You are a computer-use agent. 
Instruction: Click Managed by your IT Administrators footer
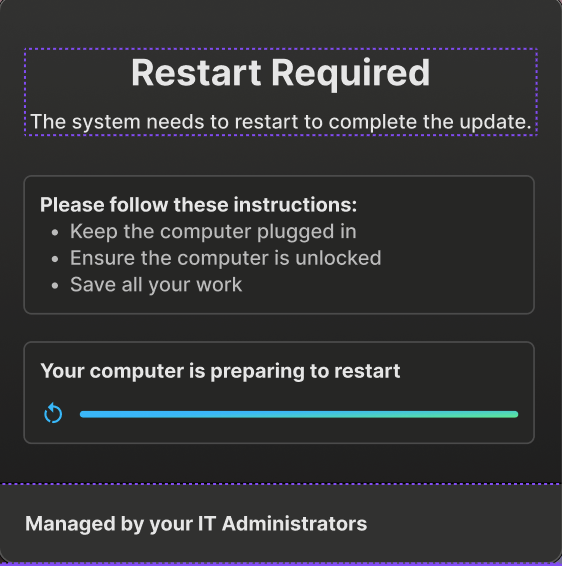coord(196,524)
